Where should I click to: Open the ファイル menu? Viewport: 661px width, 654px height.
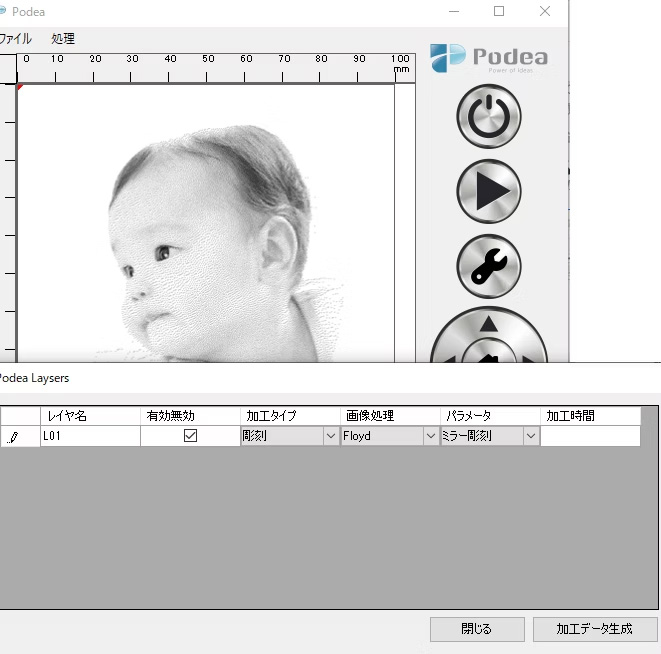click(x=15, y=39)
